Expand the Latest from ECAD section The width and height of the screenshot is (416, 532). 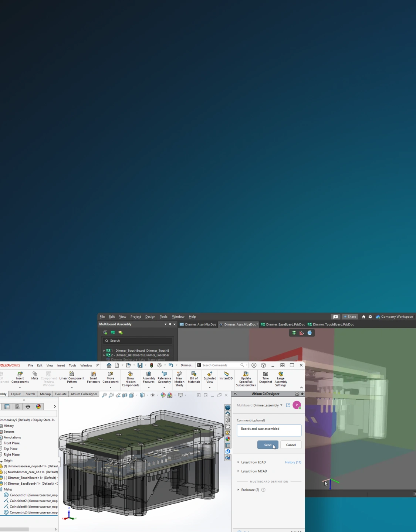(239, 462)
